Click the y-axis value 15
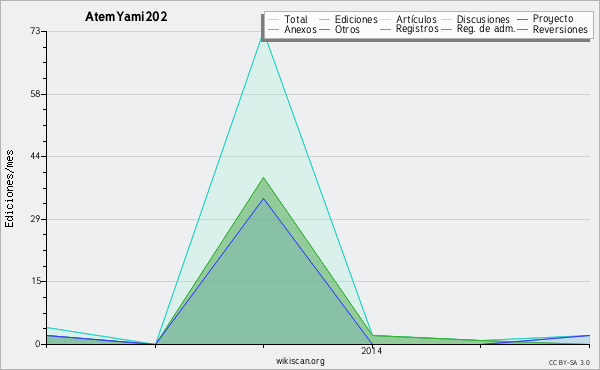 [35, 281]
